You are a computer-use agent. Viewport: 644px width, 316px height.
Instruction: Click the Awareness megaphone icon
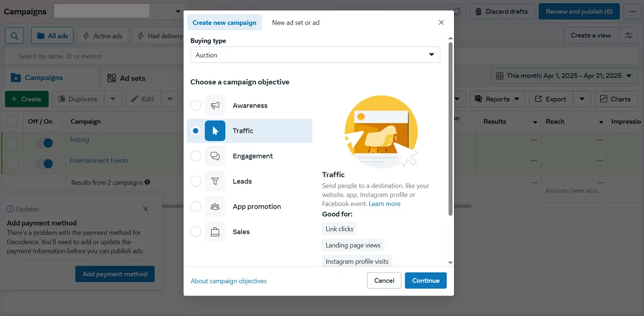[x=215, y=106]
